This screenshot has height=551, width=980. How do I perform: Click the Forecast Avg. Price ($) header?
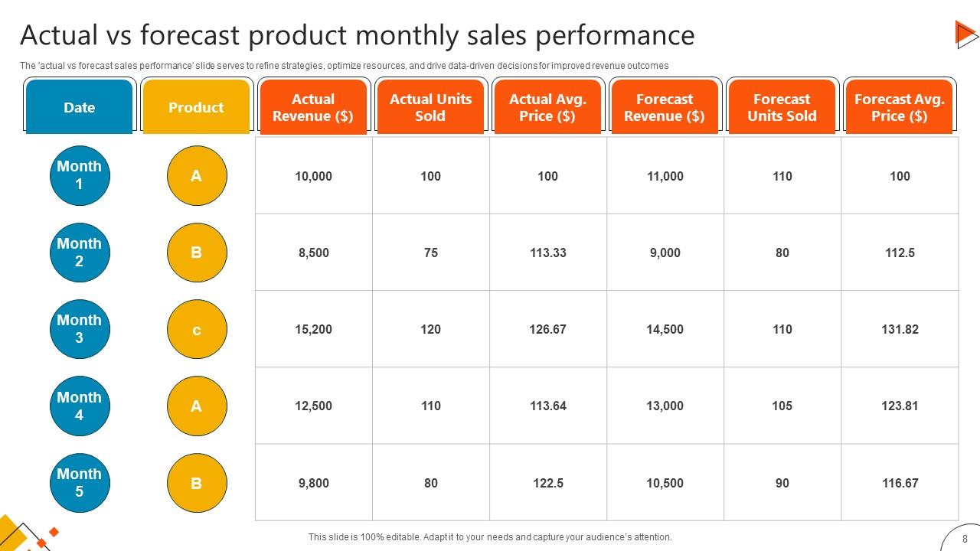(899, 107)
